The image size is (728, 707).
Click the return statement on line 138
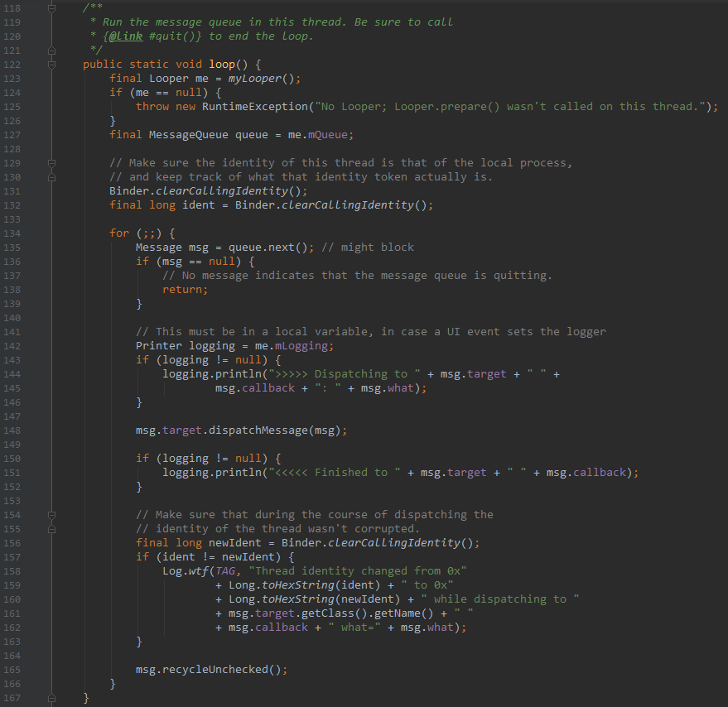point(185,289)
